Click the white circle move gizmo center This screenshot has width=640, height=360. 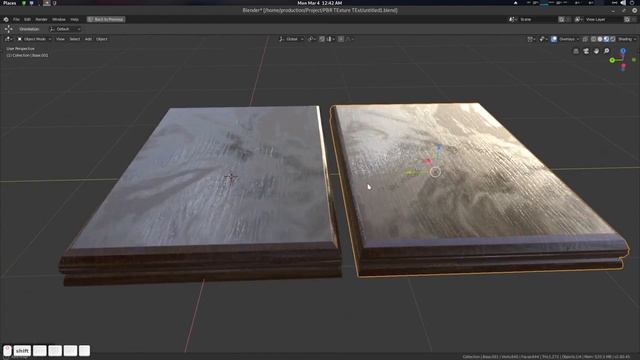coord(436,172)
